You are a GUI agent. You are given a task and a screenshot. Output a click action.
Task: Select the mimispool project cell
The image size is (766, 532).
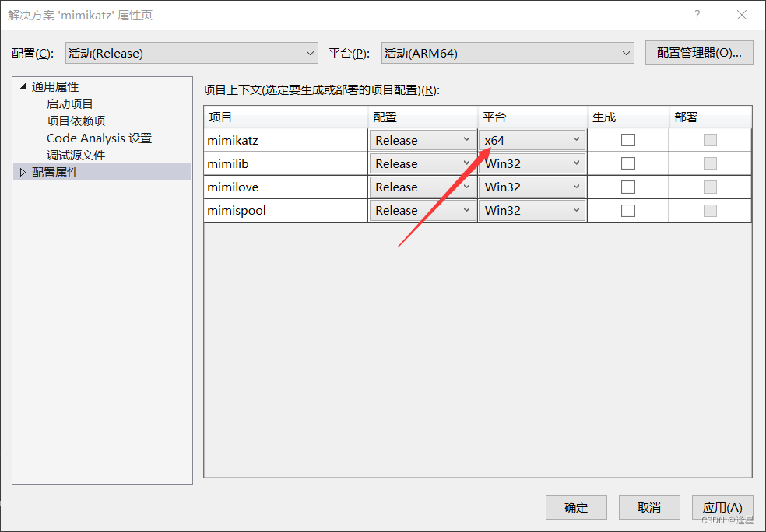(x=286, y=210)
